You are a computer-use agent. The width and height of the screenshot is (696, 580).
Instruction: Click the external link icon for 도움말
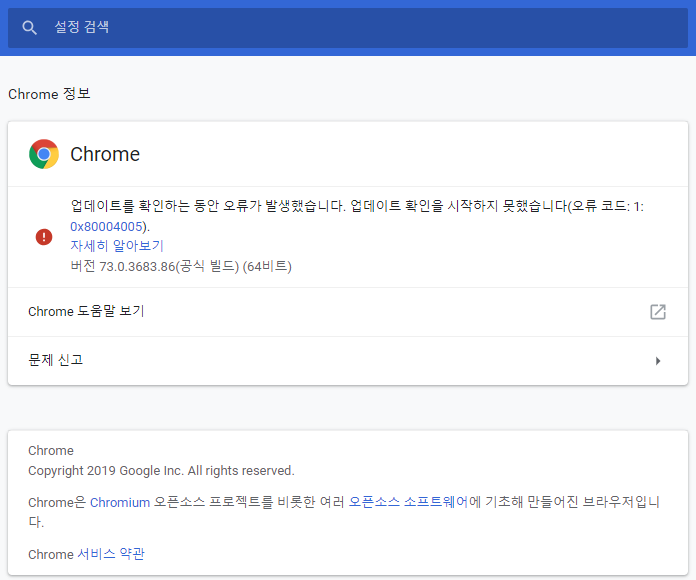point(658,312)
